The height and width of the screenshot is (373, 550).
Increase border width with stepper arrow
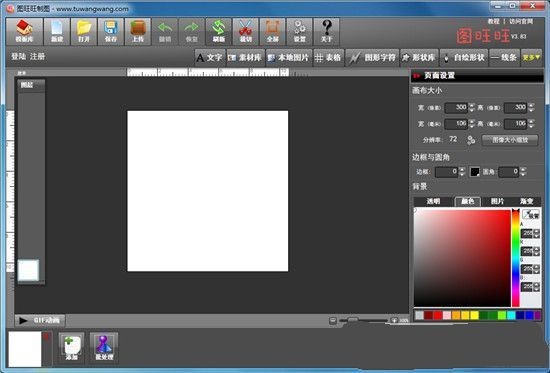click(x=462, y=169)
